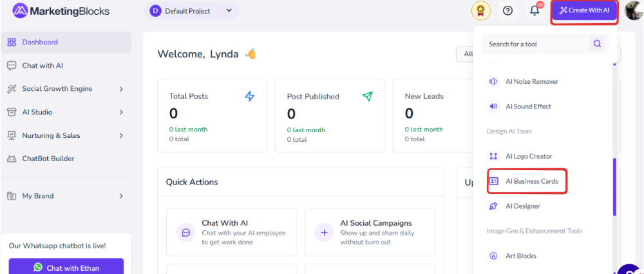Open the Default Project dropdown

(191, 11)
